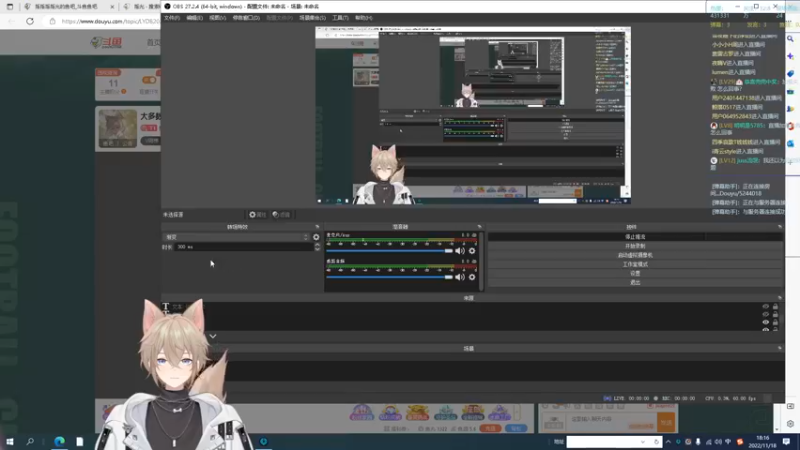The image size is (800, 450).
Task: Open the blue round app icon on the taskbar
Action: pyautogui.click(x=264, y=441)
